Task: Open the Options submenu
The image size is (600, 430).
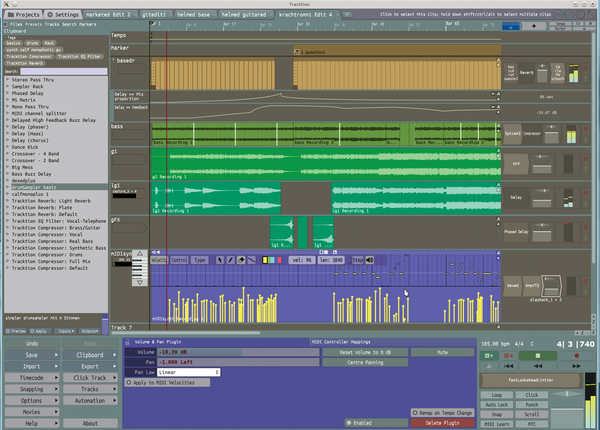Action: point(32,401)
